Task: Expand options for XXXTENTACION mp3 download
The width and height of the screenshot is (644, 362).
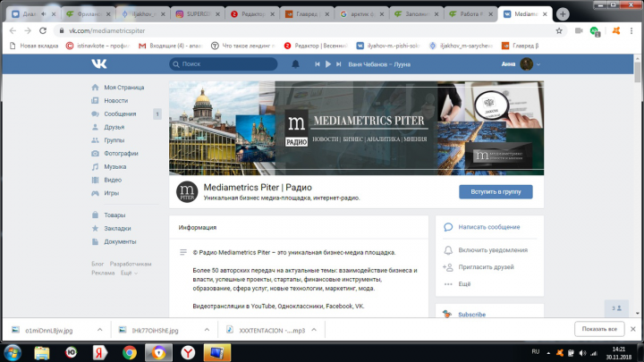Action: pyautogui.click(x=314, y=330)
